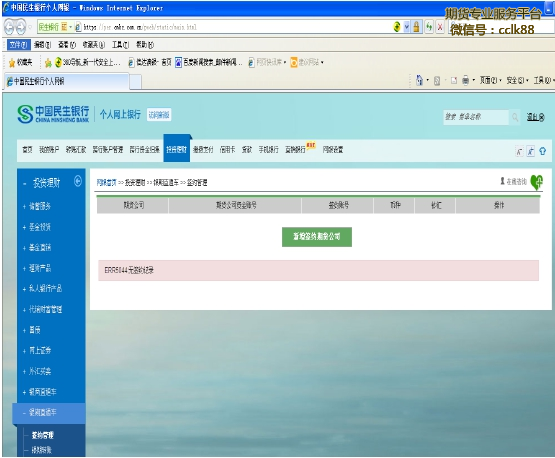Open the 文件 menu in menu bar
The height and width of the screenshot is (458, 555).
tap(18, 45)
